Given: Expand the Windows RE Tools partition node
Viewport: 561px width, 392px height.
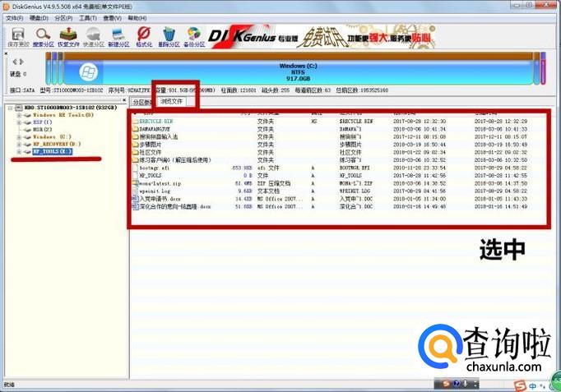Looking at the screenshot, I should coord(19,115).
